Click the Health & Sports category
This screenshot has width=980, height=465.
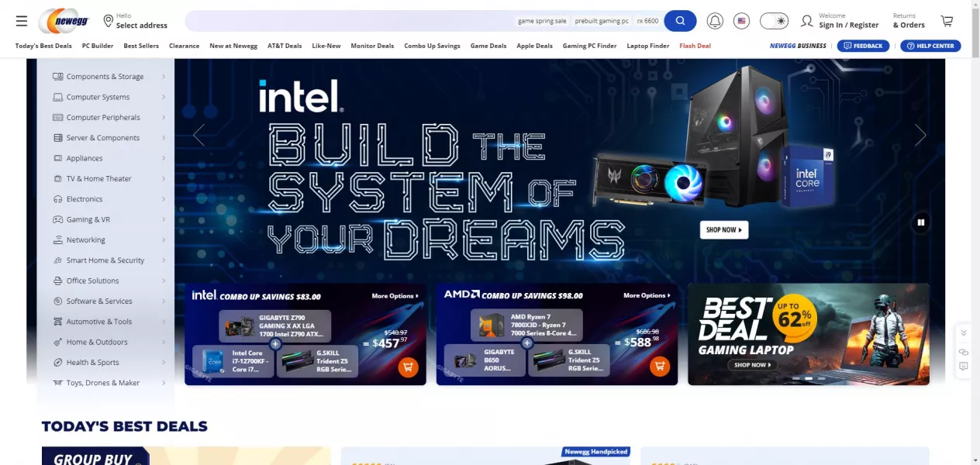(x=109, y=362)
